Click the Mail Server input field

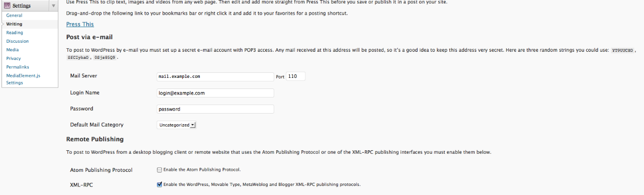click(x=215, y=76)
